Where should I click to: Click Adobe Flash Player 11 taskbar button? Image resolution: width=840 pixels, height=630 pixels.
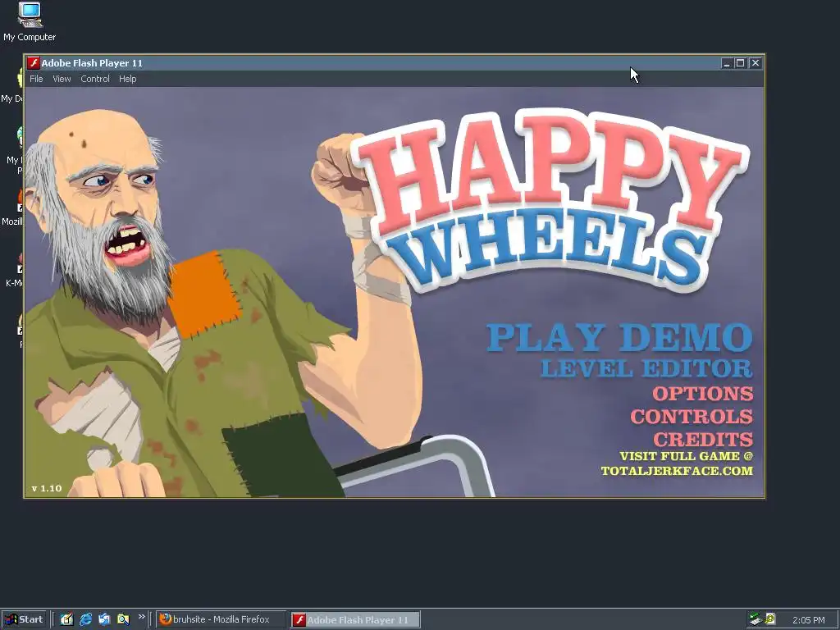[x=355, y=620]
